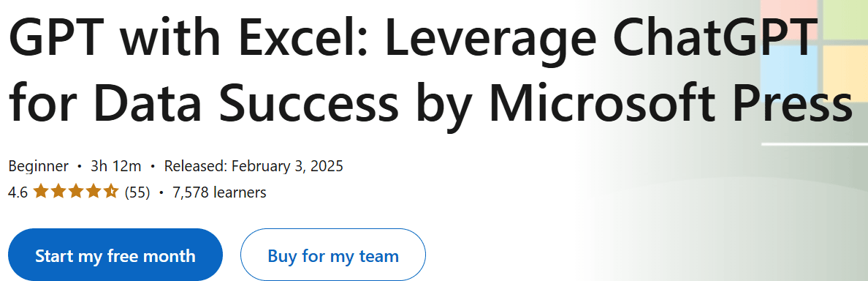Click the yellow Microsoft logo tile
Screen dimensions: 868x281
[x=845, y=73]
